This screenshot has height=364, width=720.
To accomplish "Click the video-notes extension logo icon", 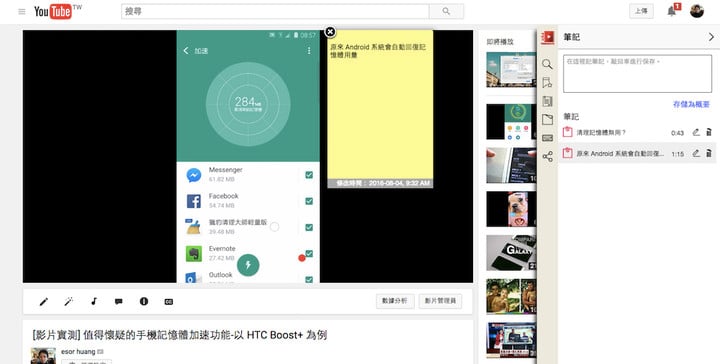I will point(547,37).
